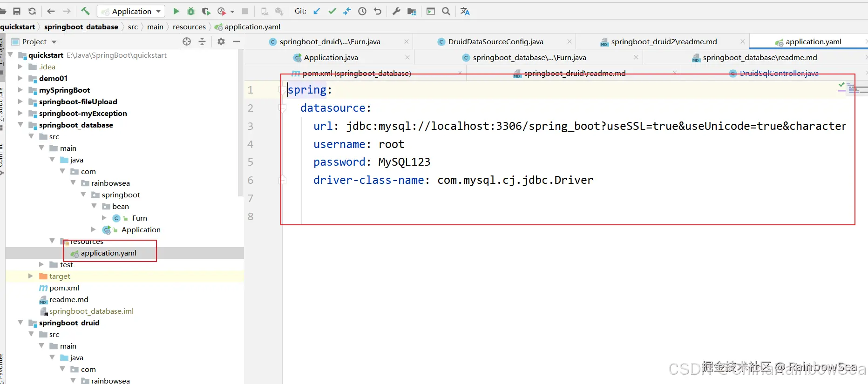Expand the demo01 module folder
This screenshot has height=384, width=868.
[20, 78]
